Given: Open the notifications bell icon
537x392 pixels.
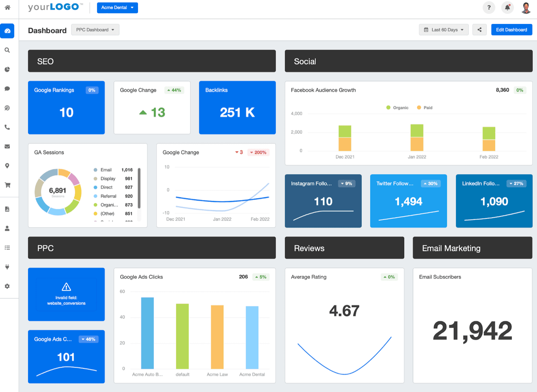Looking at the screenshot, I should 507,7.
